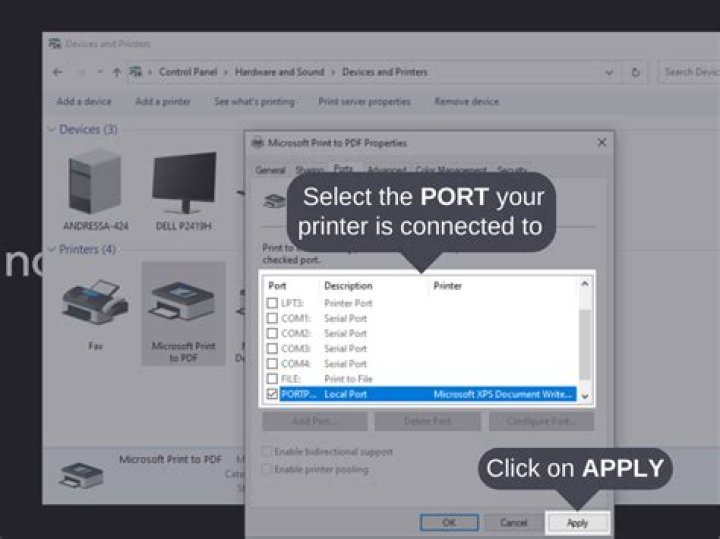The height and width of the screenshot is (539, 720).
Task: Click "Add a printer" in the toolbar
Action: (x=163, y=101)
